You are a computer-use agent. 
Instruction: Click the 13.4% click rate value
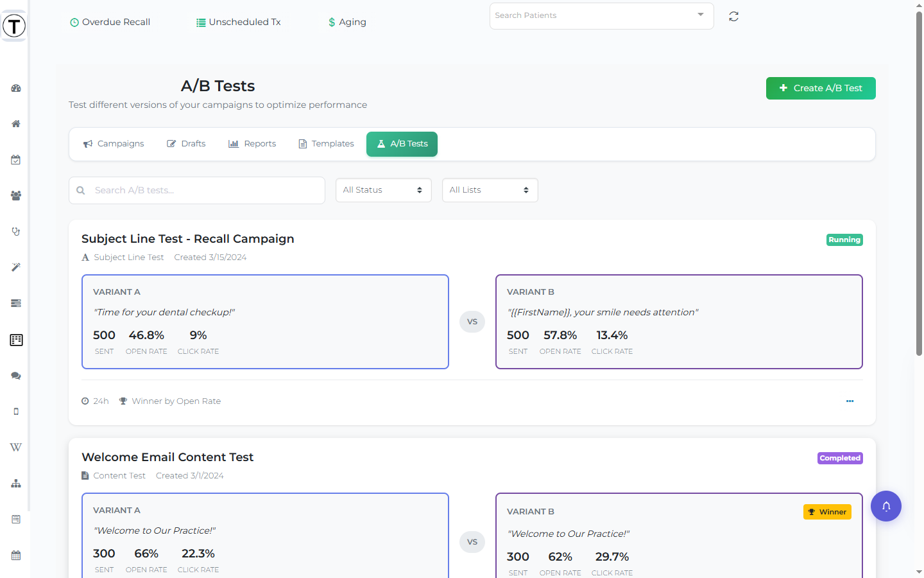(612, 335)
